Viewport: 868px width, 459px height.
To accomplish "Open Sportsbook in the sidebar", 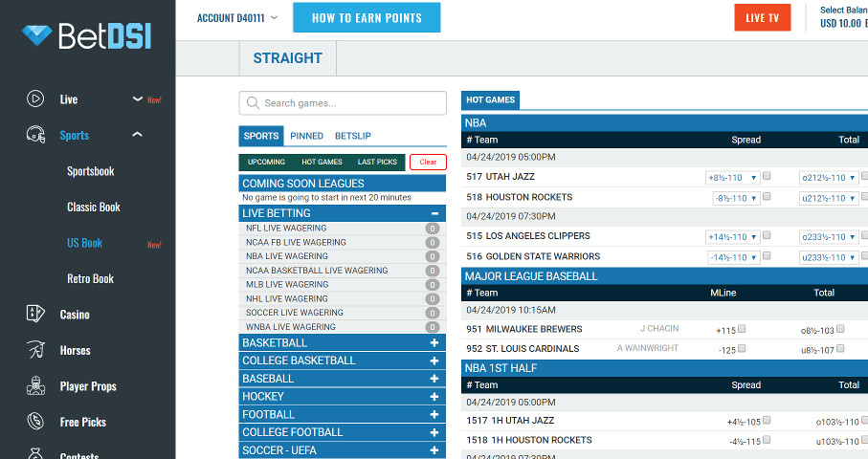I will coord(91,171).
